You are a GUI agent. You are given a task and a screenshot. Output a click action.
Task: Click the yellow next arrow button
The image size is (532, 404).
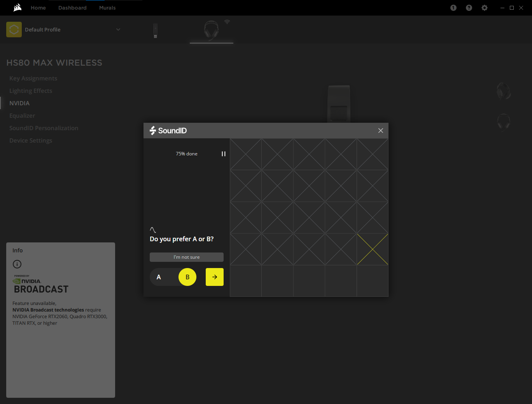click(215, 277)
